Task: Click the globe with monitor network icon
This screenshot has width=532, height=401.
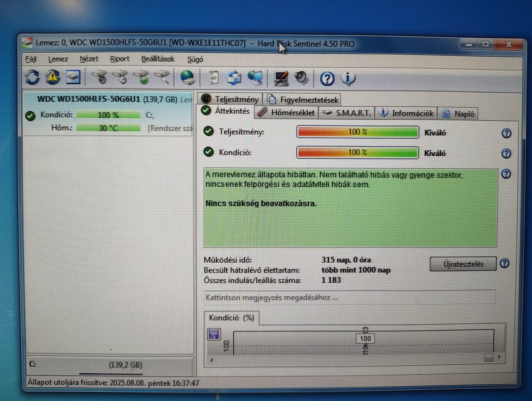Action: [x=255, y=78]
